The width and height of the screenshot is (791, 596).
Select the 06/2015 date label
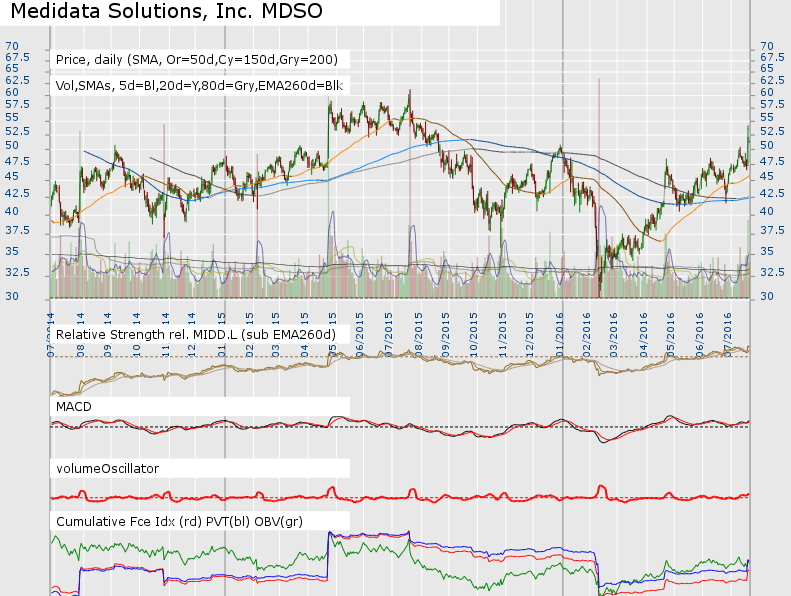pyautogui.click(x=360, y=336)
